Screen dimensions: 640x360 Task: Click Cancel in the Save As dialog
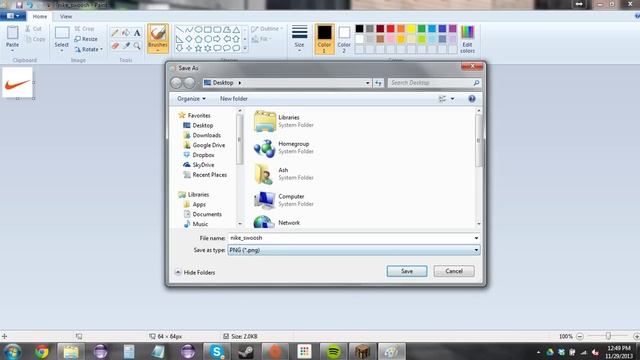[x=454, y=271]
